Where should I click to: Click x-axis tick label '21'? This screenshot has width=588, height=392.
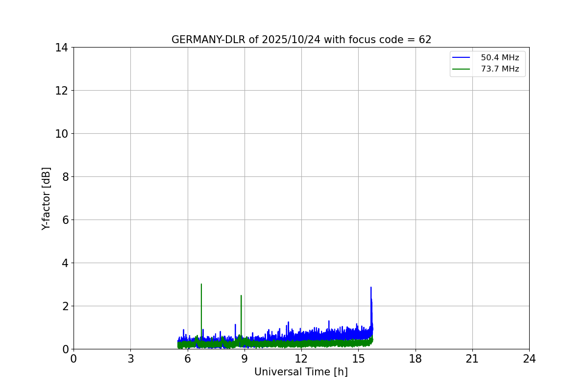[472, 359]
